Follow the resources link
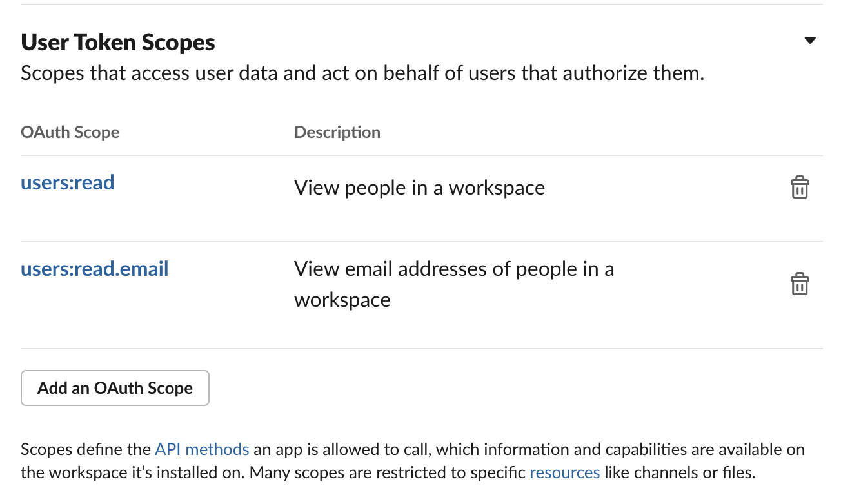 (x=565, y=472)
